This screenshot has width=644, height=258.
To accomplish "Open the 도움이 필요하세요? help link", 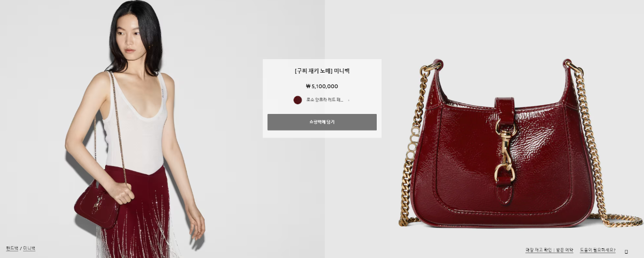I will (x=597, y=250).
